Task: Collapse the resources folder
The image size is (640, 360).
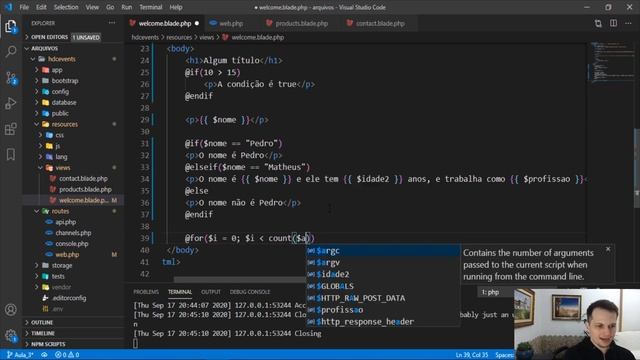Action: [x=73, y=124]
